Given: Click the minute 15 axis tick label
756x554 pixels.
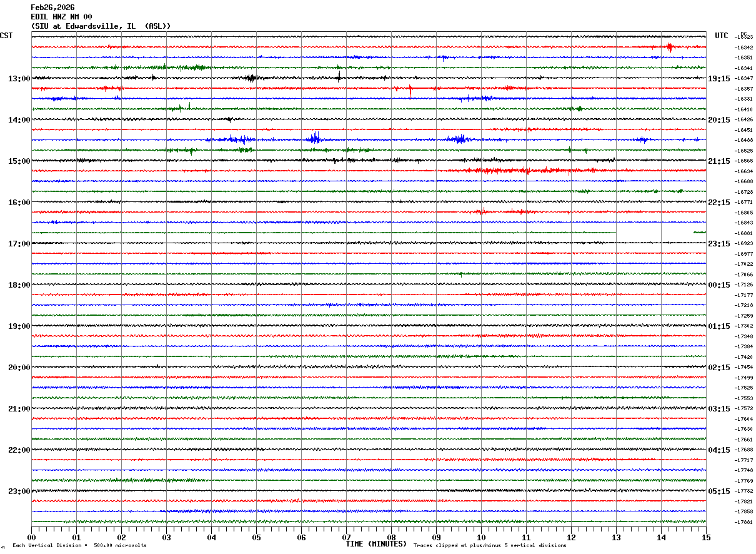Looking at the screenshot, I should [x=705, y=537].
